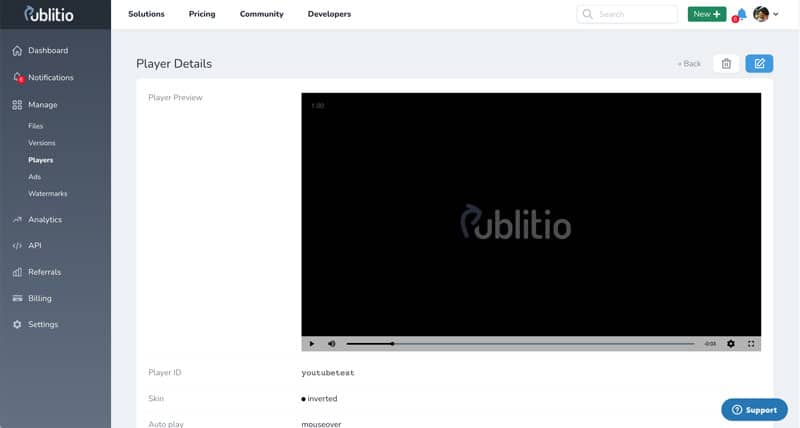Click the Player Details heading
800x428 pixels.
[174, 64]
